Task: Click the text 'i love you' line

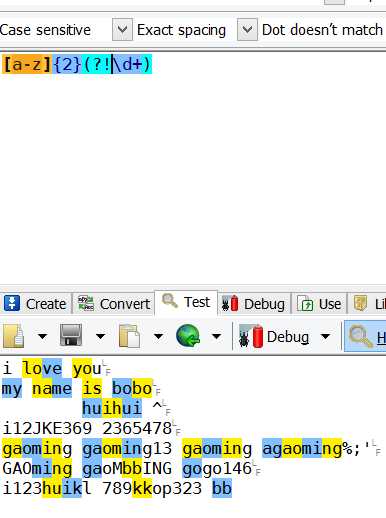Action: [x=52, y=369]
